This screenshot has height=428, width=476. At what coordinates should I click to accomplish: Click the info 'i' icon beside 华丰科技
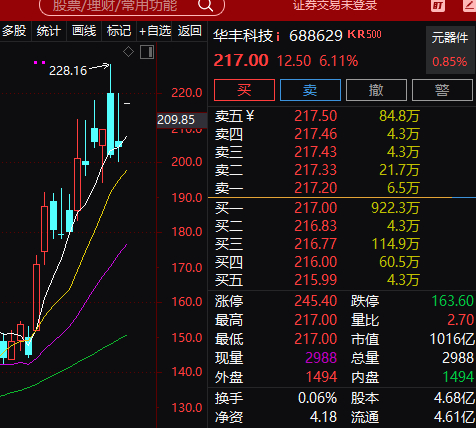(x=278, y=36)
